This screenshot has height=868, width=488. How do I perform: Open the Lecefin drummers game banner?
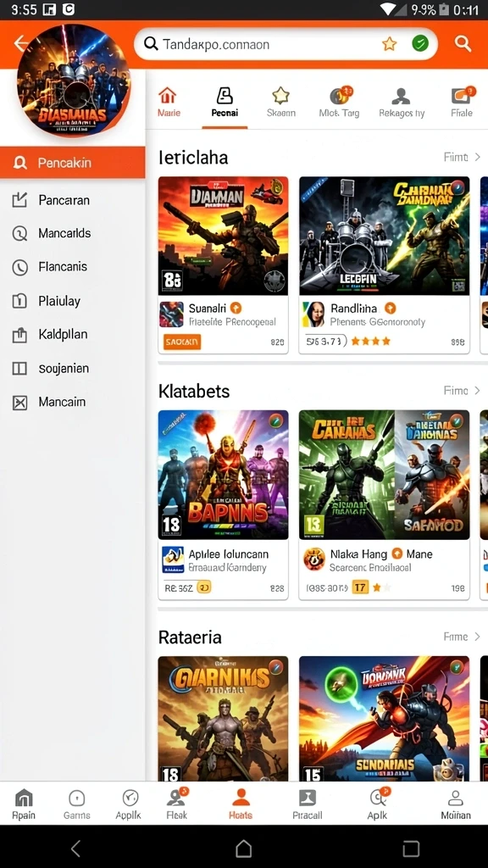pos(385,236)
